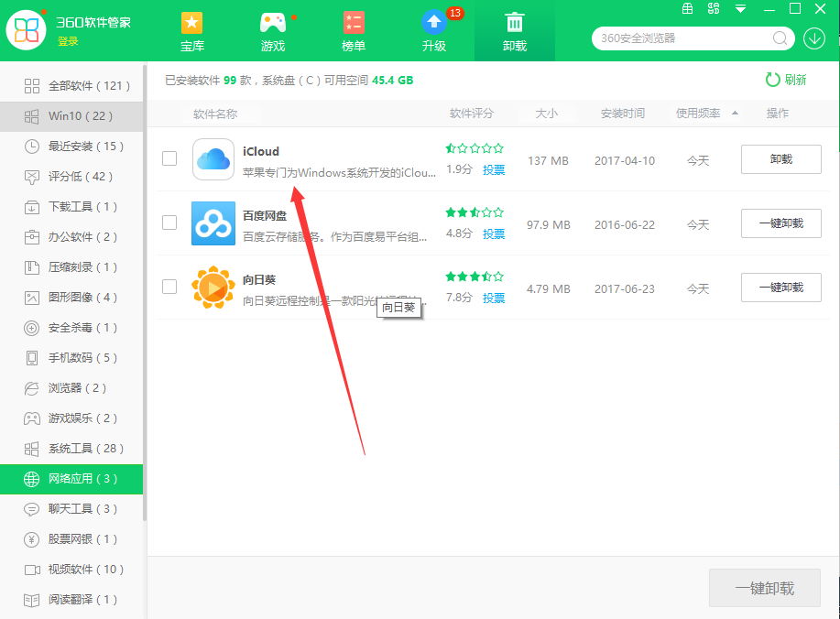Switch to the 卸载 uninstall section

(514, 30)
